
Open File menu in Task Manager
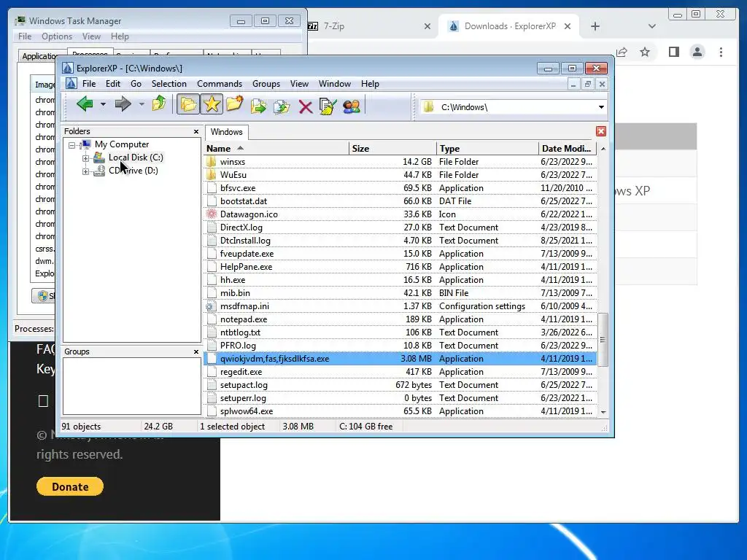(25, 36)
